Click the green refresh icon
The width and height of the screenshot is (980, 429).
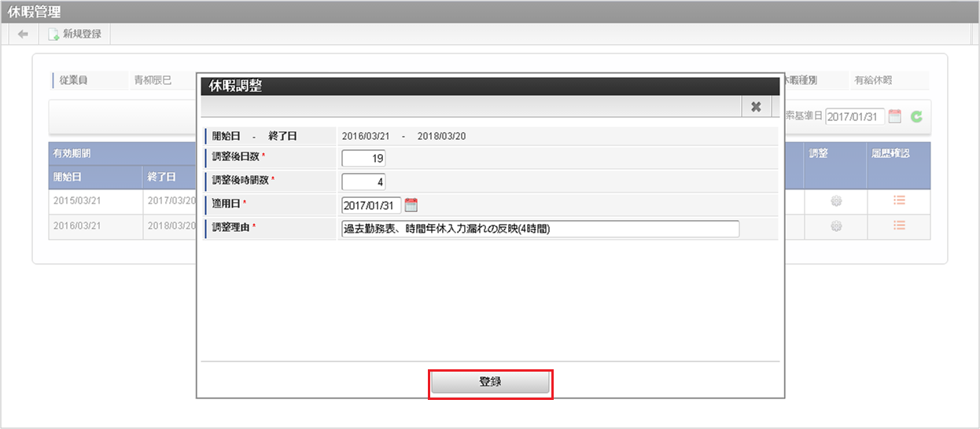(x=916, y=117)
